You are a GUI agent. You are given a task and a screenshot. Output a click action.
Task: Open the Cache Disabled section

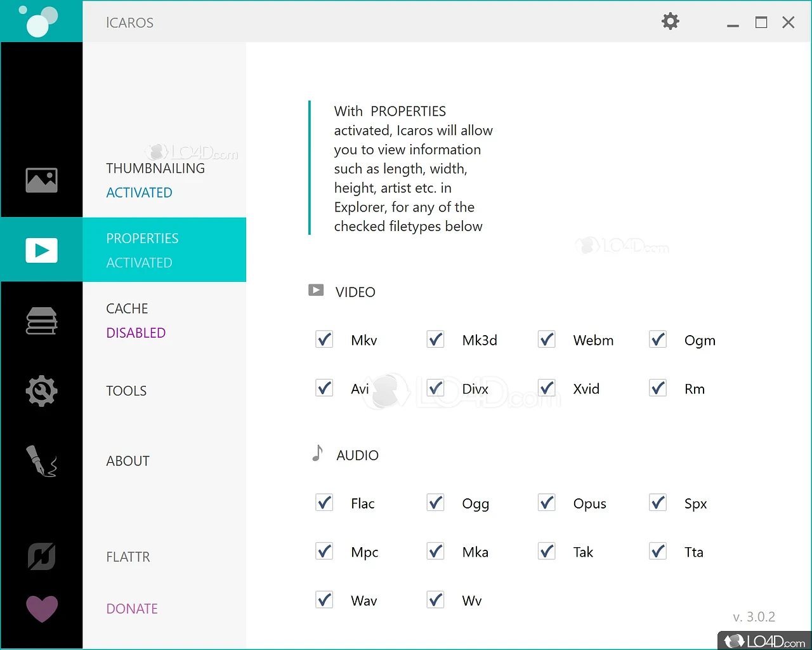pyautogui.click(x=136, y=321)
